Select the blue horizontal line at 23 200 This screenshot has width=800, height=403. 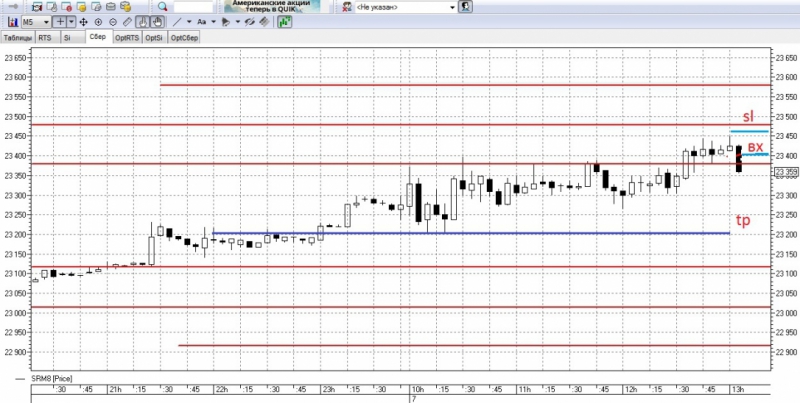coord(471,234)
